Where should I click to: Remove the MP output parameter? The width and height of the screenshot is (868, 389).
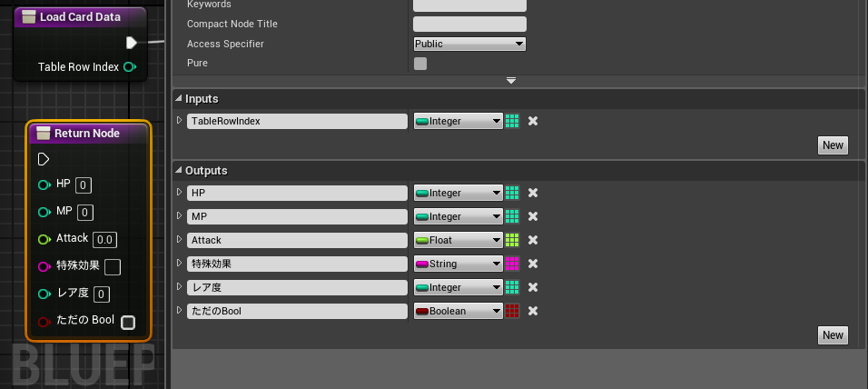[x=533, y=216]
